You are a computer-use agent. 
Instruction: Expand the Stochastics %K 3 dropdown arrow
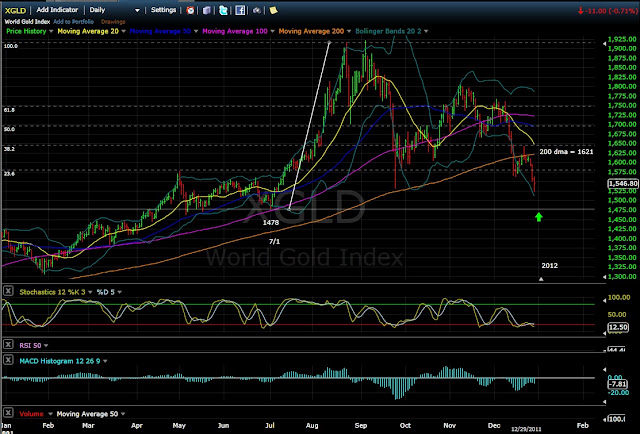(x=90, y=292)
